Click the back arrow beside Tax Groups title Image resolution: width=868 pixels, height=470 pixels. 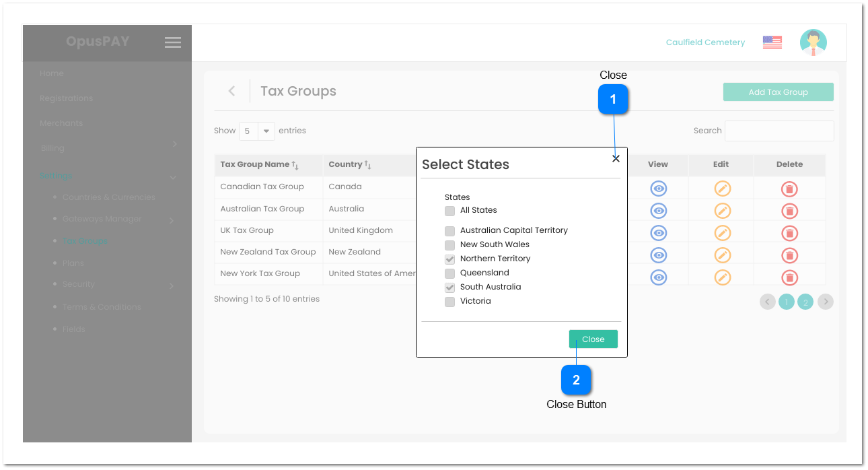tap(231, 91)
